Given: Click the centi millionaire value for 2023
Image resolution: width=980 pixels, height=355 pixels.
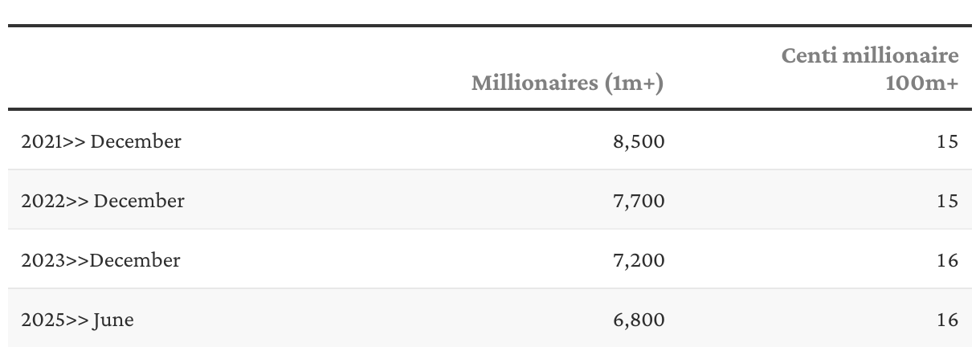Looking at the screenshot, I should (x=948, y=260).
